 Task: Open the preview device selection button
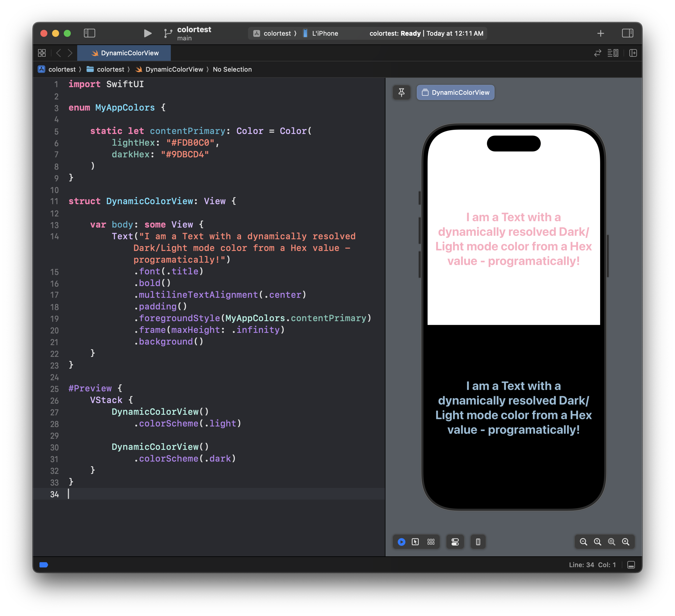[x=478, y=542]
